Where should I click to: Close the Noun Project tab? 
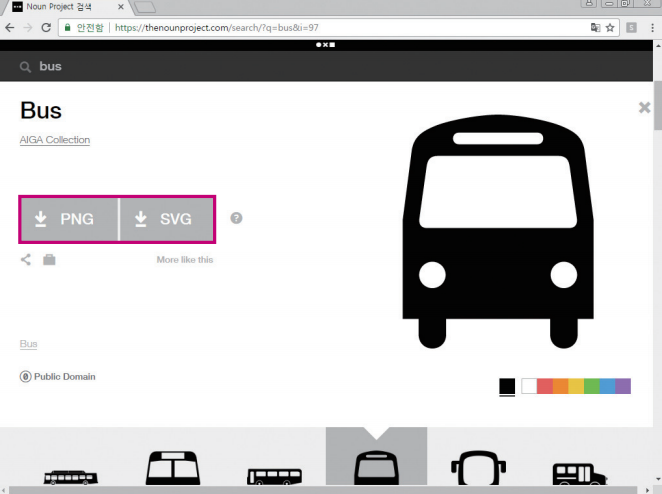pos(121,7)
